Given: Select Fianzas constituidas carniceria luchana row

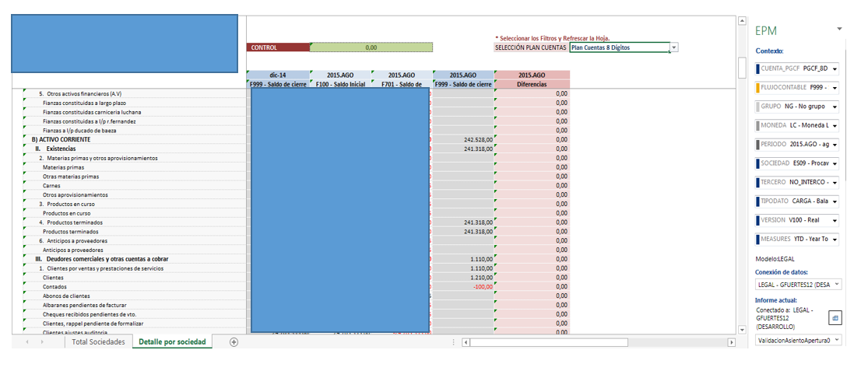Looking at the screenshot, I should [135, 112].
